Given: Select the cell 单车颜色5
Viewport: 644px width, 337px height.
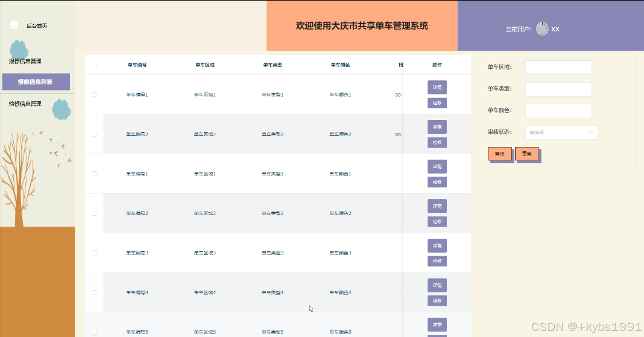Looking at the screenshot, I should [x=340, y=332].
